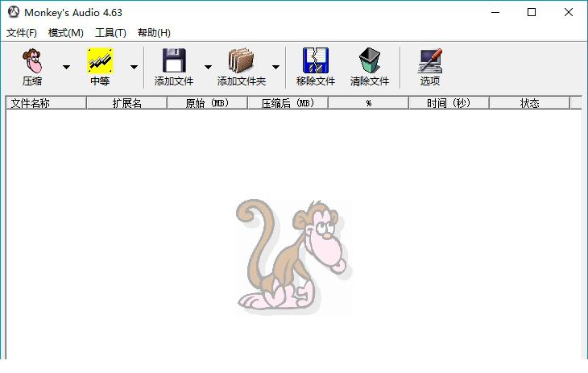
Task: Click the Remove Files (移除文件) icon
Action: pos(315,61)
